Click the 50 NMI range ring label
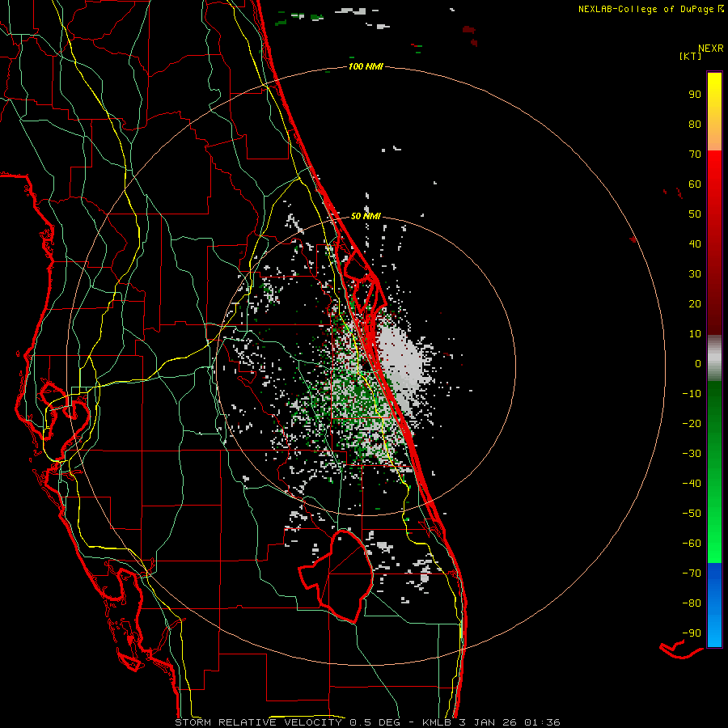This screenshot has height=728, width=728. [366, 216]
